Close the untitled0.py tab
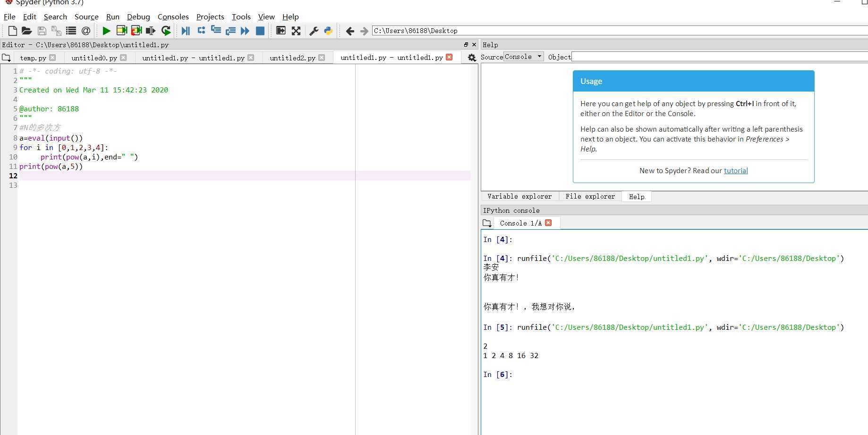The image size is (868, 435). click(123, 58)
